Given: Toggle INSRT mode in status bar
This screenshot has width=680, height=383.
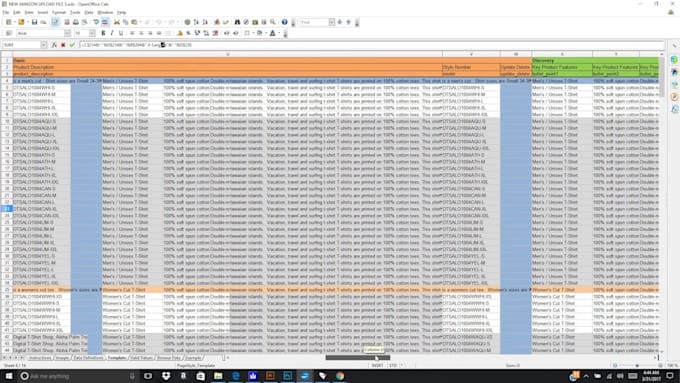Looking at the screenshot, I should (377, 366).
